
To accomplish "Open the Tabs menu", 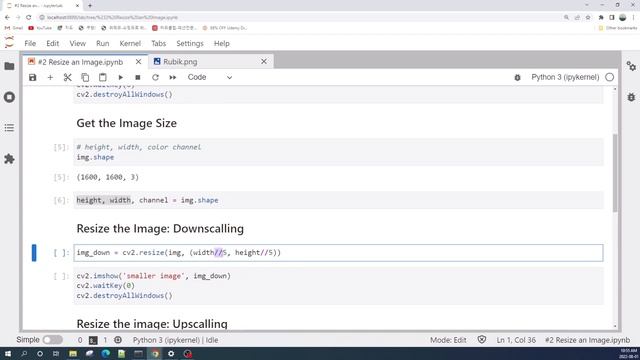I will tap(159, 43).
